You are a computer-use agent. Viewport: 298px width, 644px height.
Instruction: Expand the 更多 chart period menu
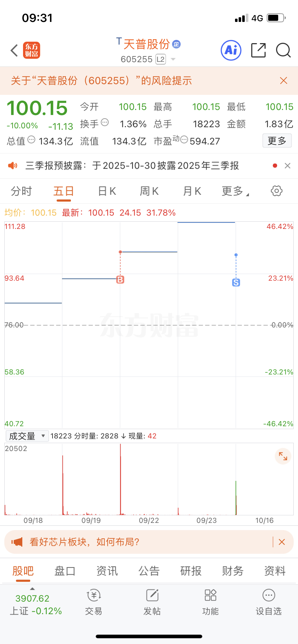(x=235, y=191)
